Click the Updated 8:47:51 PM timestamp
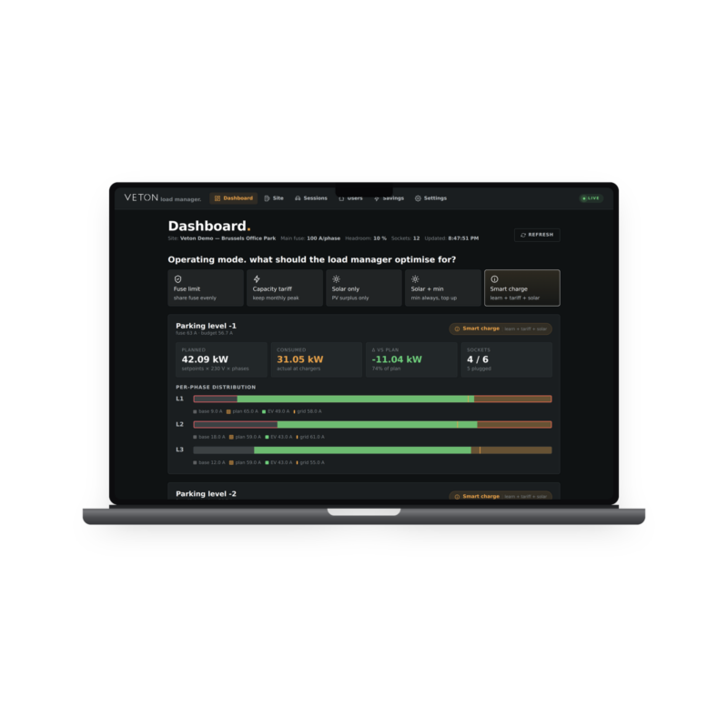 click(x=463, y=238)
